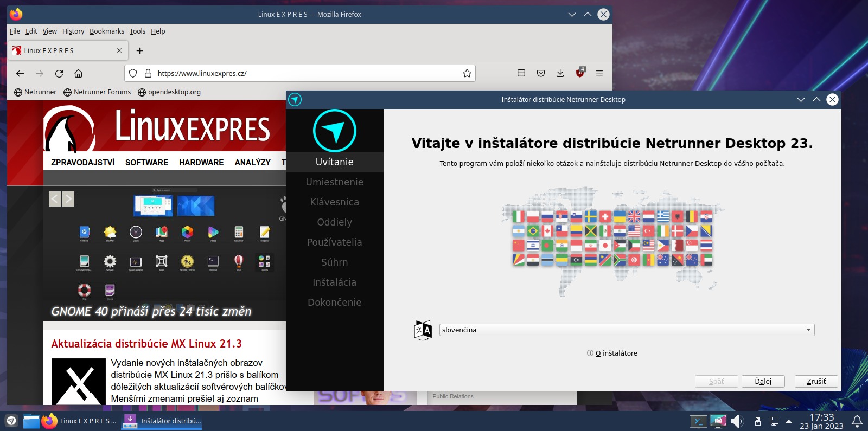Click the next slide arrow on the carousel

coord(68,199)
